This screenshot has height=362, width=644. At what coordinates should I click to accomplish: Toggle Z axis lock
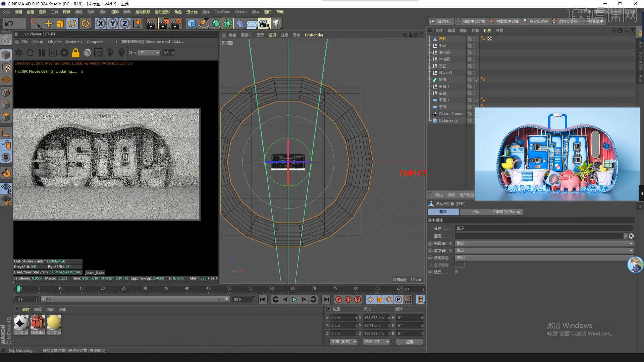[124, 23]
